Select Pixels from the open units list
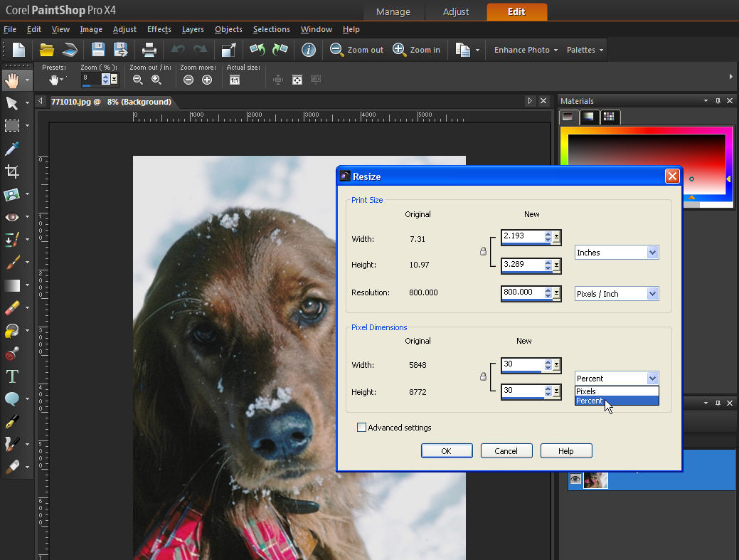This screenshot has width=739, height=560. 590,391
